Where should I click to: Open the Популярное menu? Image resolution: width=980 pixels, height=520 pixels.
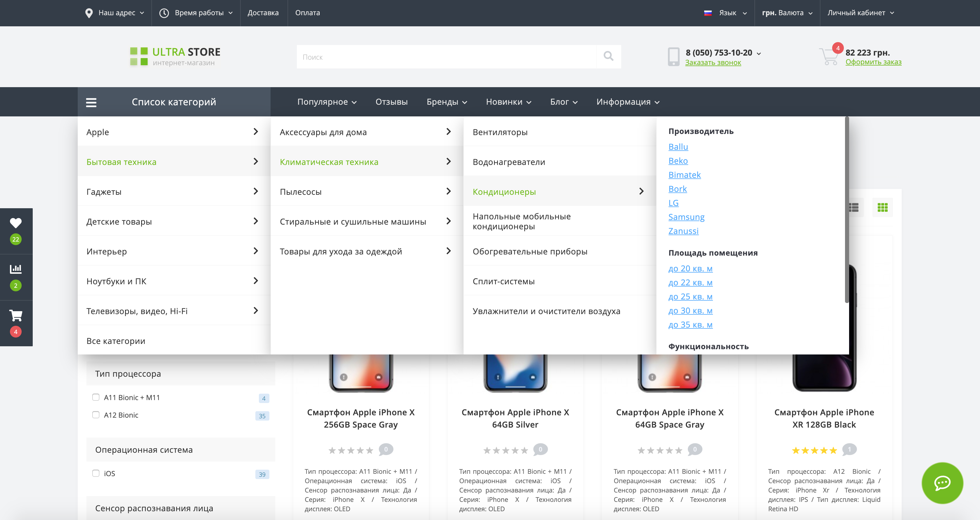coord(327,102)
